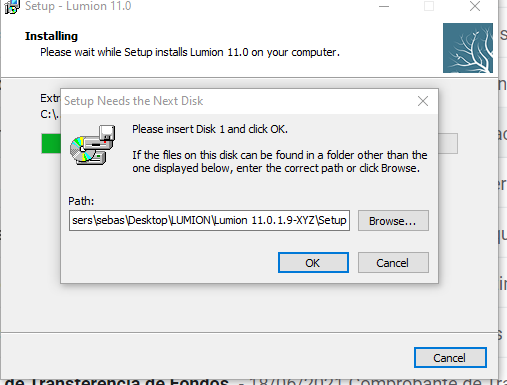
Task: Click the Lumion setup icon in title bar
Action: coord(11,7)
